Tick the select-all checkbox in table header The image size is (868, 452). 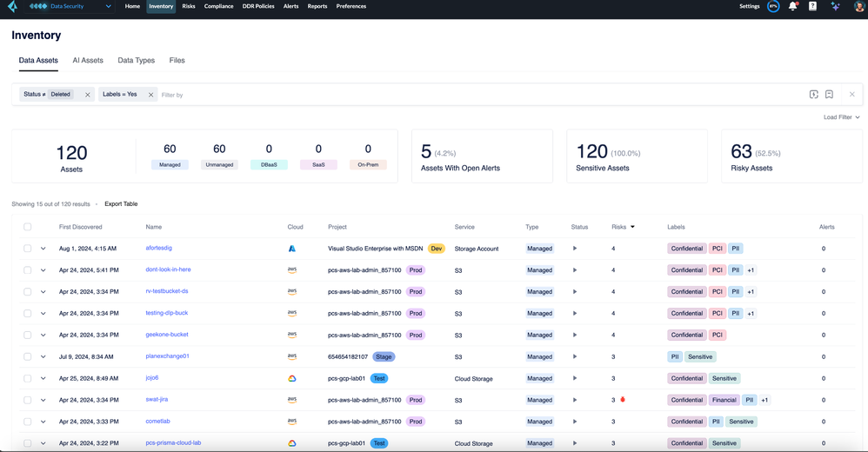28,227
